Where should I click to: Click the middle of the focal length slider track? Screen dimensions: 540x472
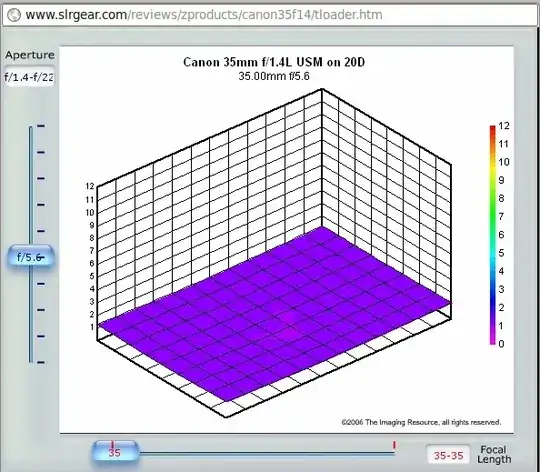[267, 454]
